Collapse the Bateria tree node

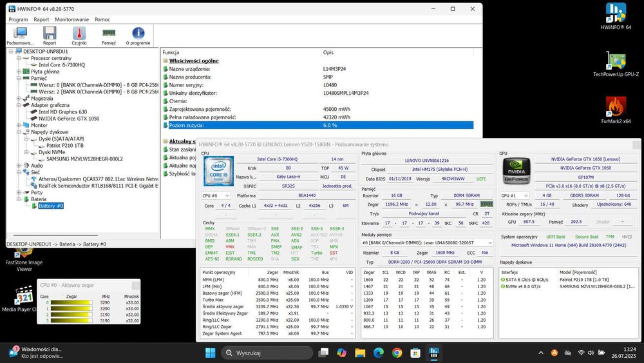click(x=19, y=199)
